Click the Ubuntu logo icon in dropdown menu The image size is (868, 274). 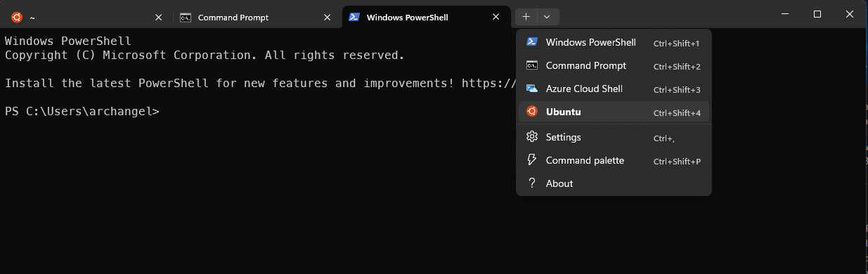pyautogui.click(x=532, y=112)
